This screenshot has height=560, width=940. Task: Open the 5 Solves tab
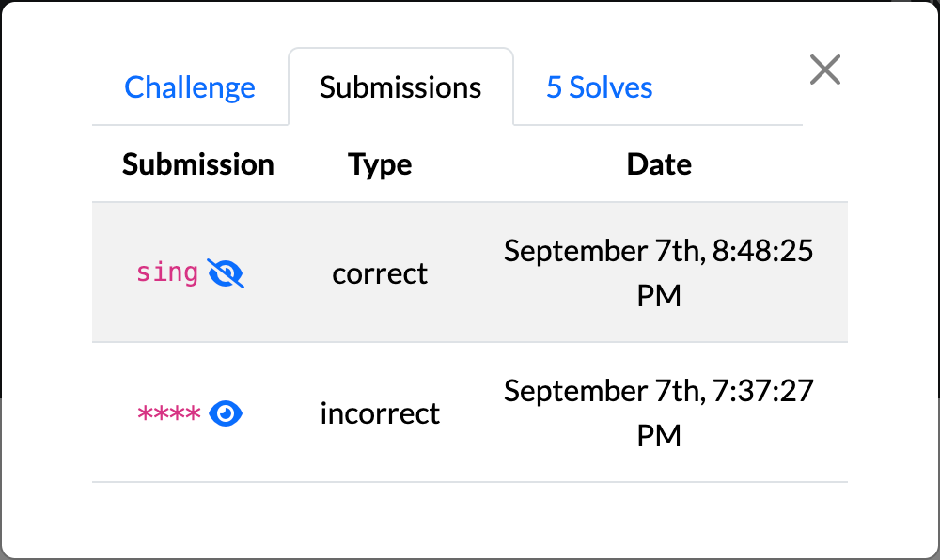coord(599,87)
